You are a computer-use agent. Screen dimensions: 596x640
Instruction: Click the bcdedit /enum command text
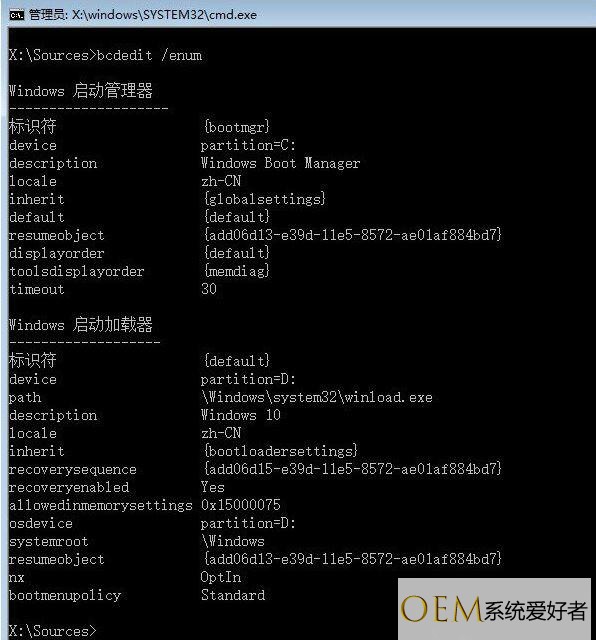click(149, 55)
